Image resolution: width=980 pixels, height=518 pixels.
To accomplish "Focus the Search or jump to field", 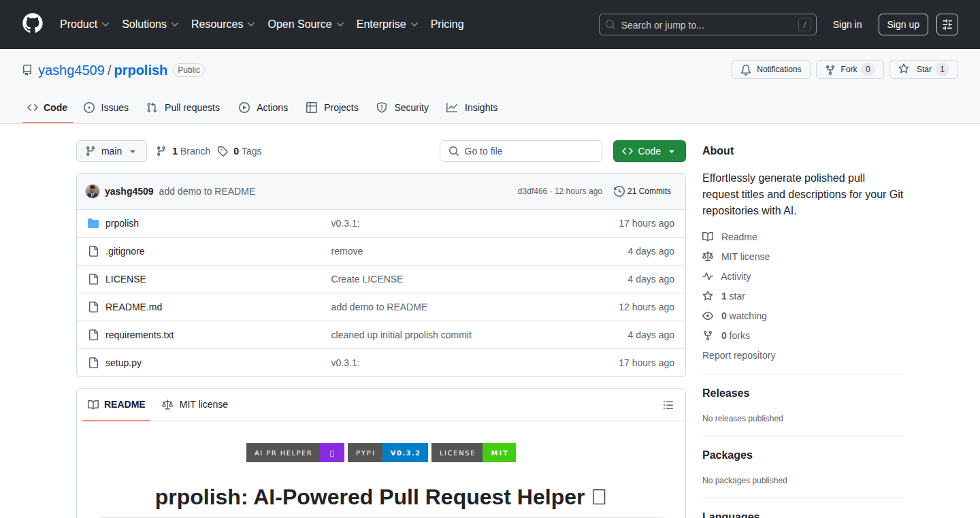I will 708,25.
